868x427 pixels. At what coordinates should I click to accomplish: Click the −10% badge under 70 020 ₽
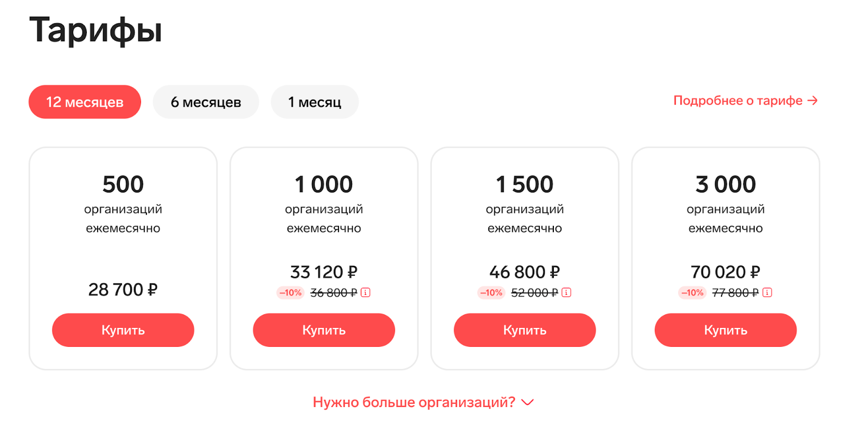coord(692,293)
